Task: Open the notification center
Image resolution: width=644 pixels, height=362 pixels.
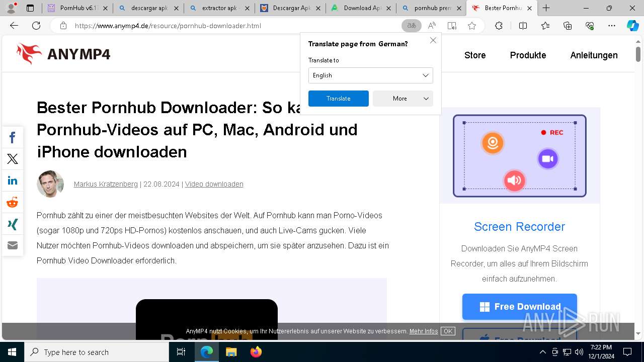Action: click(x=627, y=352)
